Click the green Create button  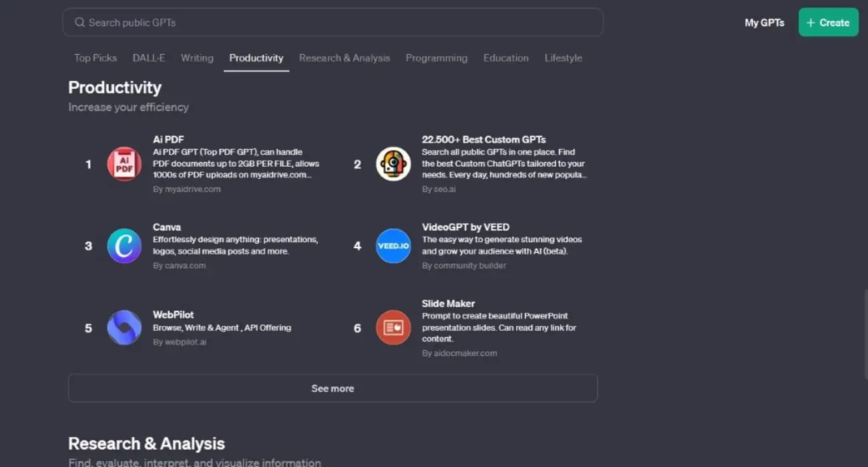(x=829, y=22)
